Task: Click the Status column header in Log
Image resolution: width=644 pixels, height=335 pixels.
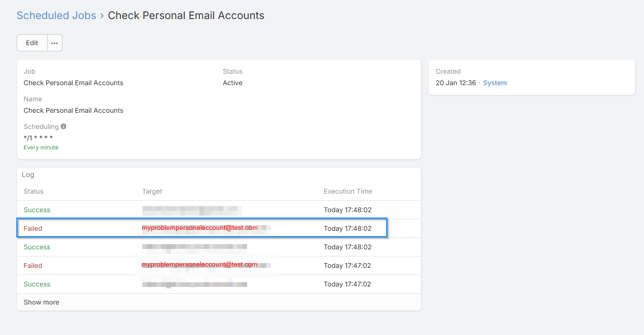Action: pyautogui.click(x=33, y=191)
